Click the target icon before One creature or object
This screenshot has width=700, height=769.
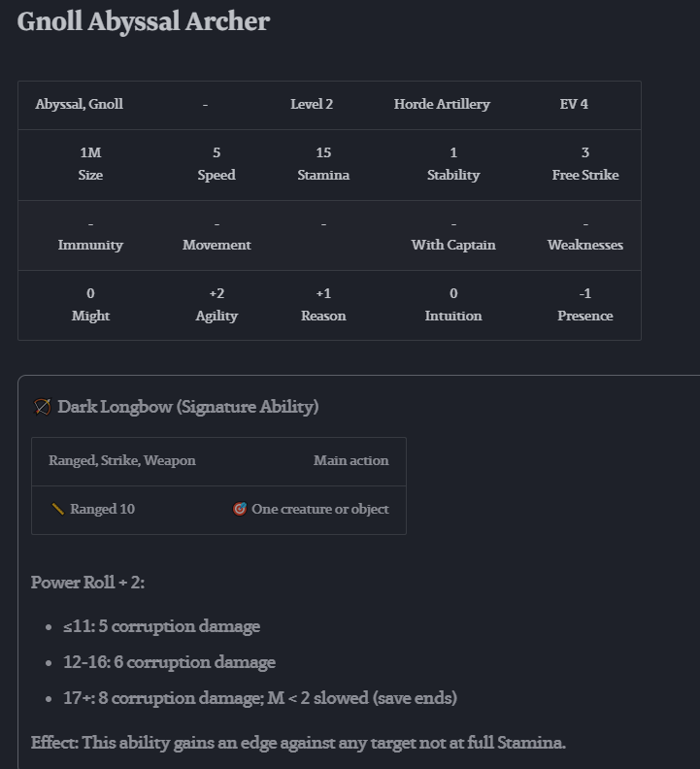coord(240,509)
